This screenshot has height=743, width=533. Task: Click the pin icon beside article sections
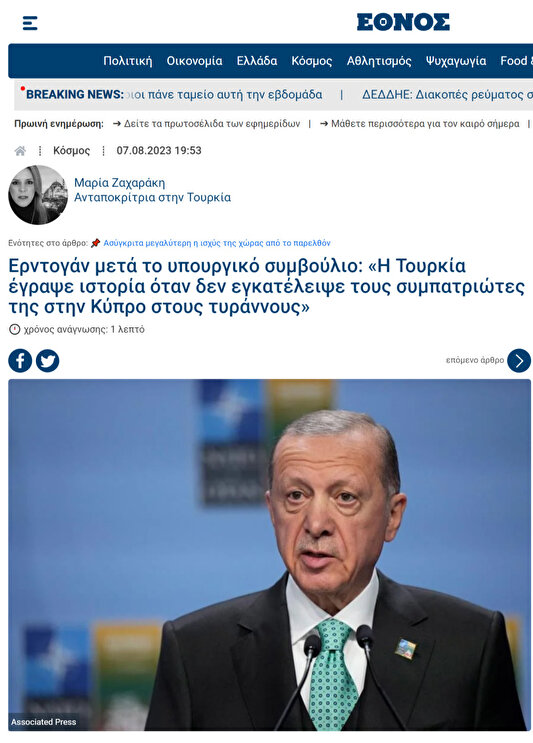pyautogui.click(x=95, y=243)
